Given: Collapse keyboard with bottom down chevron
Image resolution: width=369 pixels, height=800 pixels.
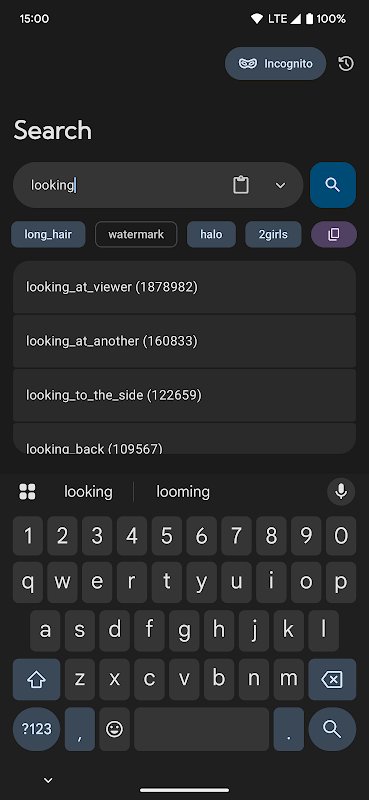Looking at the screenshot, I should [48, 780].
